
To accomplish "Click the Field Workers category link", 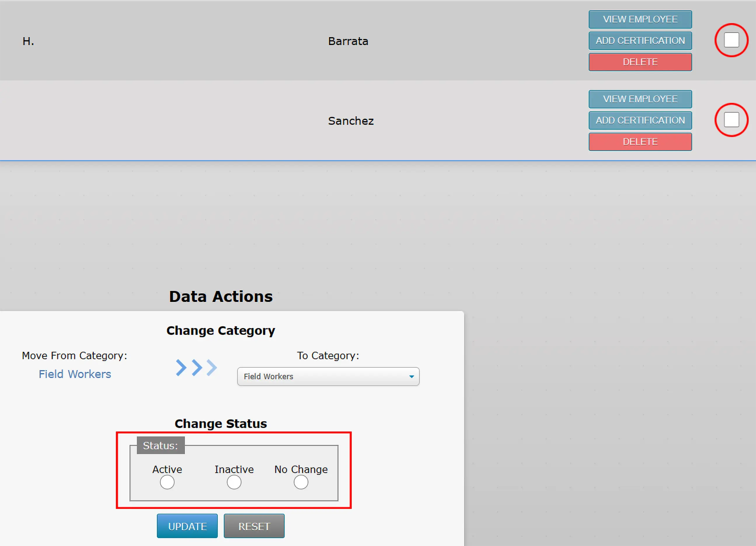I will tap(75, 374).
